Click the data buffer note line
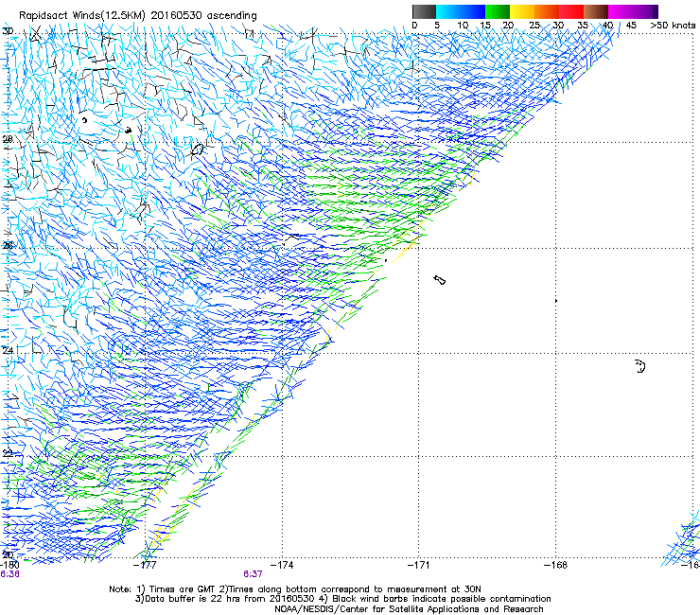The height and width of the screenshot is (615, 700). pyautogui.click(x=342, y=599)
